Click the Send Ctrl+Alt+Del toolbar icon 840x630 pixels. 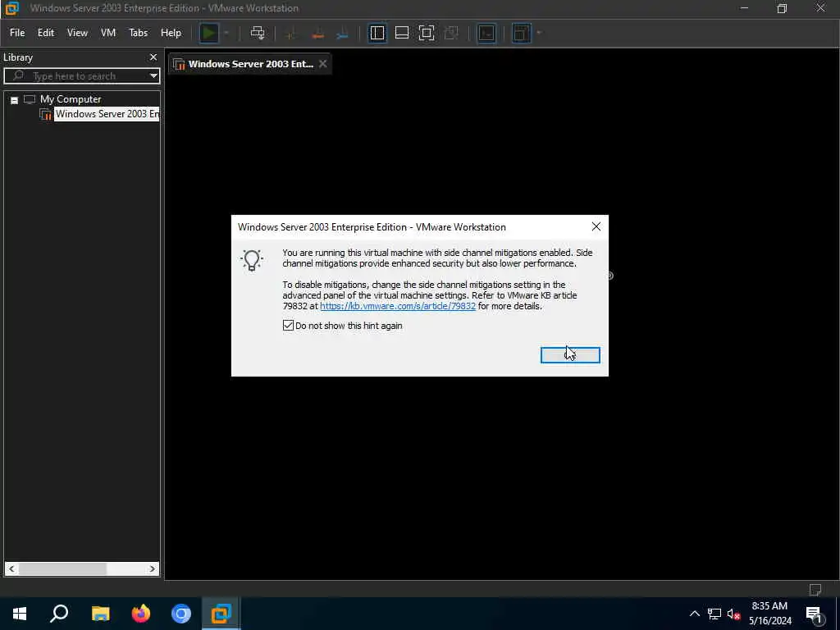point(258,33)
